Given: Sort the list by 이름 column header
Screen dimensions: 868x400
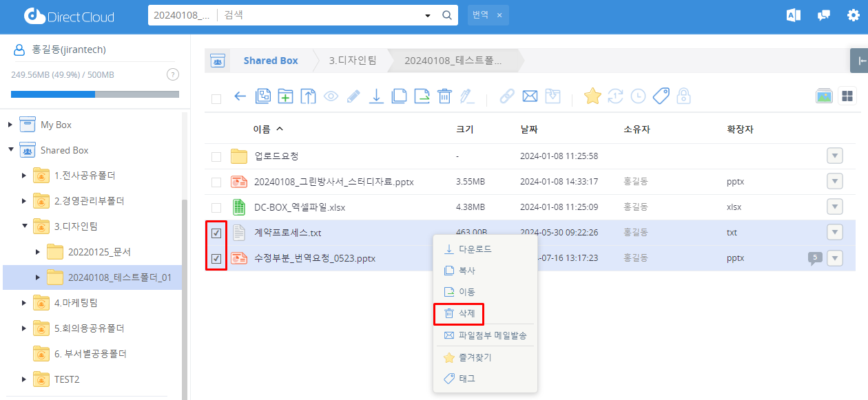Looking at the screenshot, I should click(x=262, y=129).
